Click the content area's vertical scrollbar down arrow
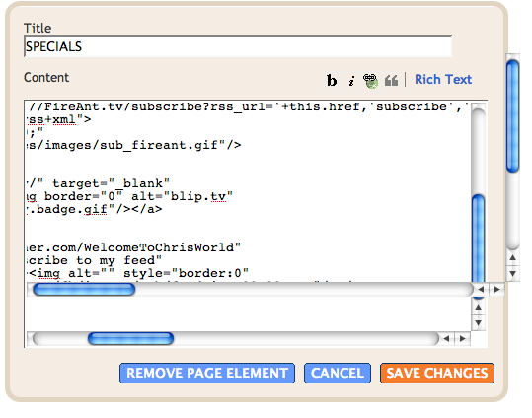The height and width of the screenshot is (418, 532). [x=479, y=322]
